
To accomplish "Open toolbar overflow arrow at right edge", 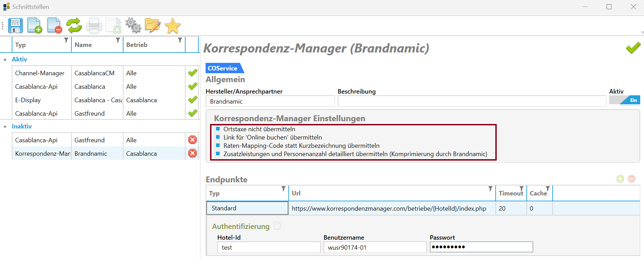I will (x=642, y=32).
